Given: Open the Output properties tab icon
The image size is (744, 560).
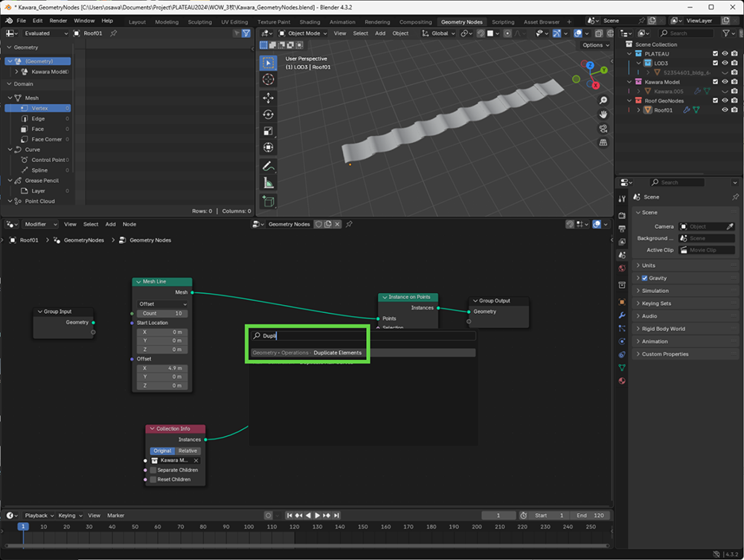Looking at the screenshot, I should coord(622,228).
